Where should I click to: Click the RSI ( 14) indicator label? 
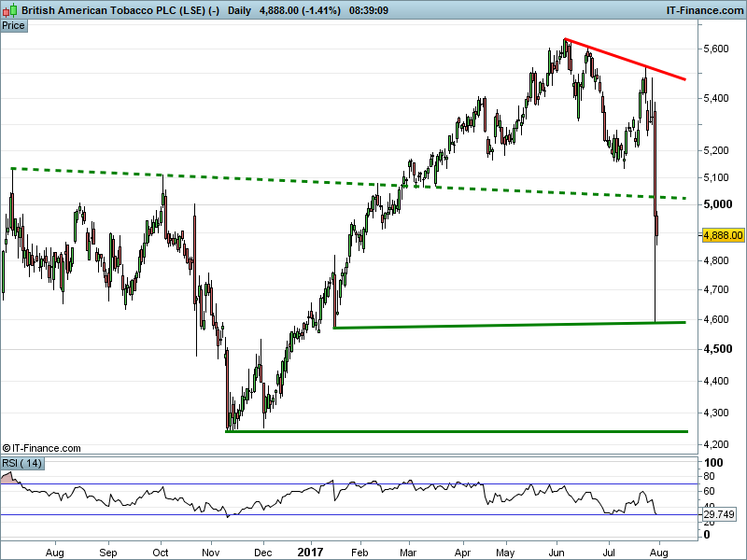pos(21,463)
